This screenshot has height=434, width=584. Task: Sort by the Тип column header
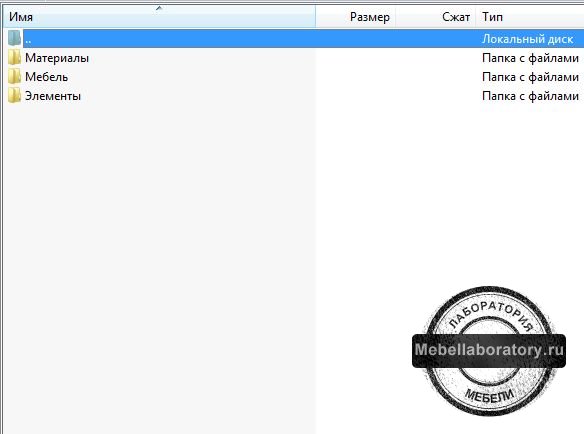(x=530, y=17)
